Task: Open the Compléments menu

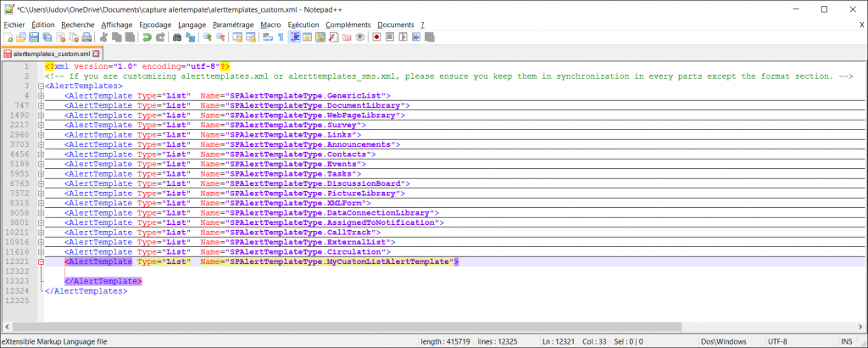Action: 348,25
